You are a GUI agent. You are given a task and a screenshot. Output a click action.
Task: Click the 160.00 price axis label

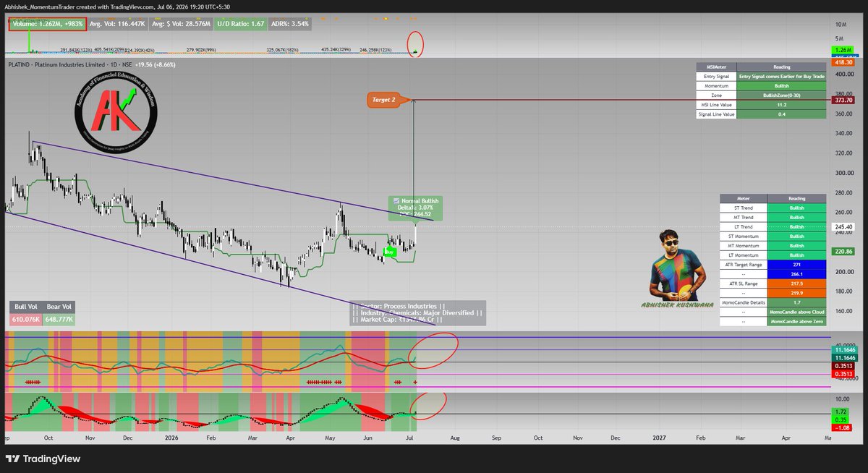[x=843, y=312]
